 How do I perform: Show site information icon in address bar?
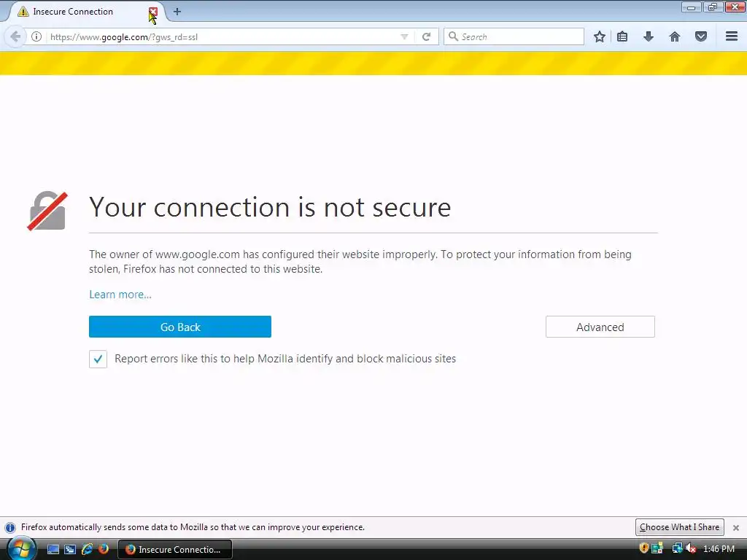coord(36,36)
